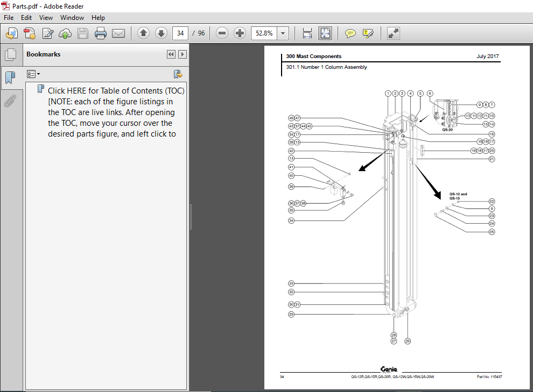Click the fit width scrolling mode icon
The height and width of the screenshot is (392, 533).
307,33
